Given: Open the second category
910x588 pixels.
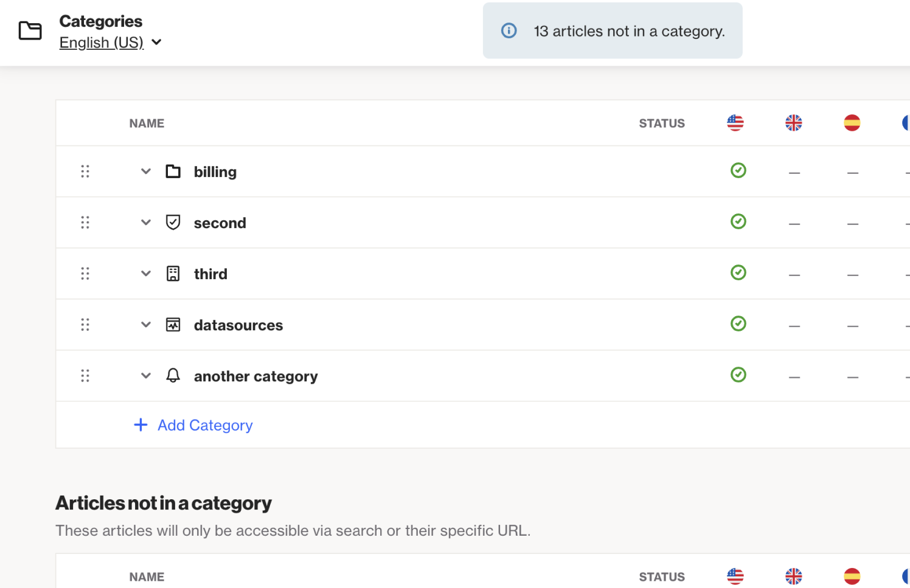Looking at the screenshot, I should tap(220, 223).
